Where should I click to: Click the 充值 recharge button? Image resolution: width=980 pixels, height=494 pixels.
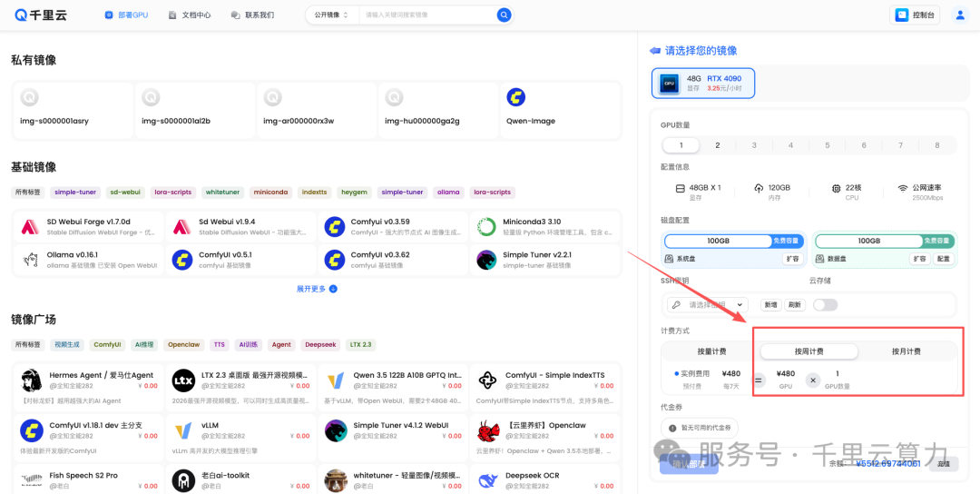[943, 464]
